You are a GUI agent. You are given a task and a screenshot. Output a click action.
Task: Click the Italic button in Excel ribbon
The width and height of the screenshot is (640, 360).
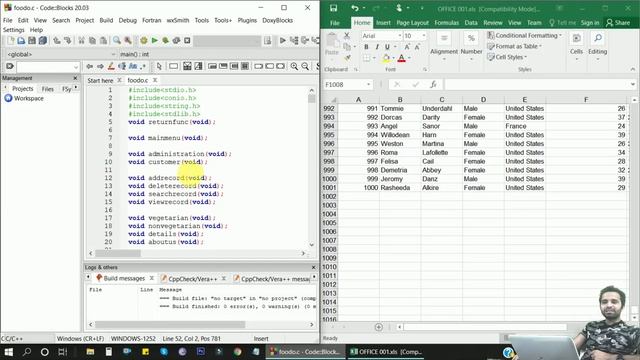[377, 47]
